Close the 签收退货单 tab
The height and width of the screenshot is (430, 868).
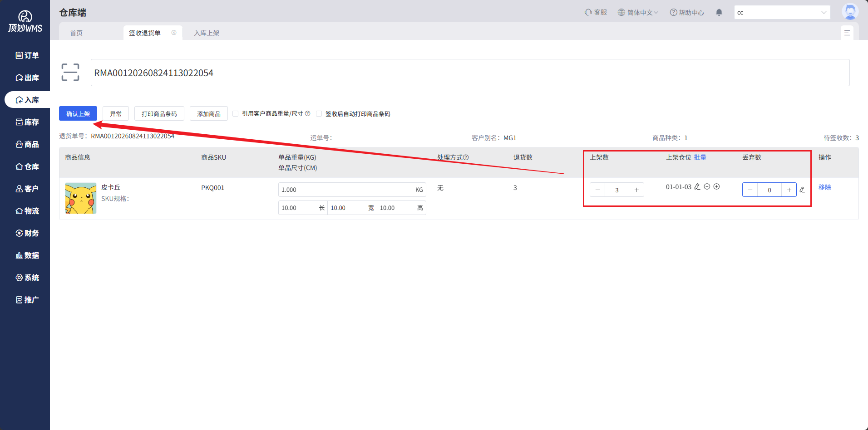tap(174, 33)
